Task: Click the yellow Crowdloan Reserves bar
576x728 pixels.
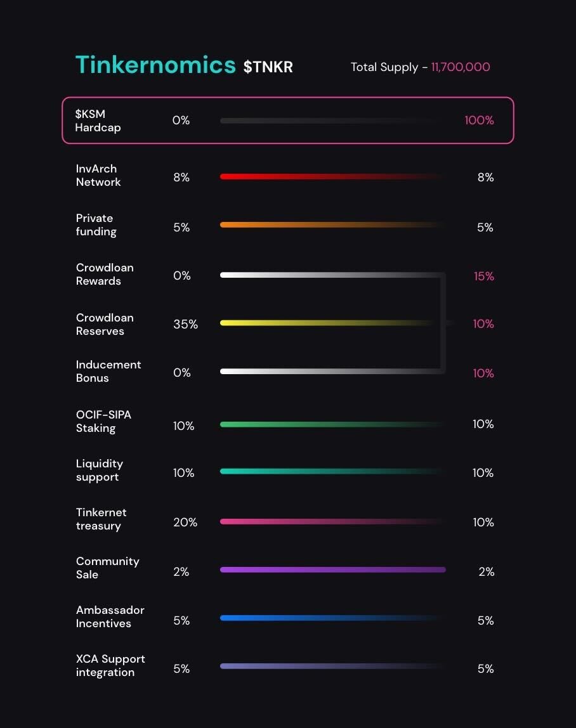Action: point(332,323)
